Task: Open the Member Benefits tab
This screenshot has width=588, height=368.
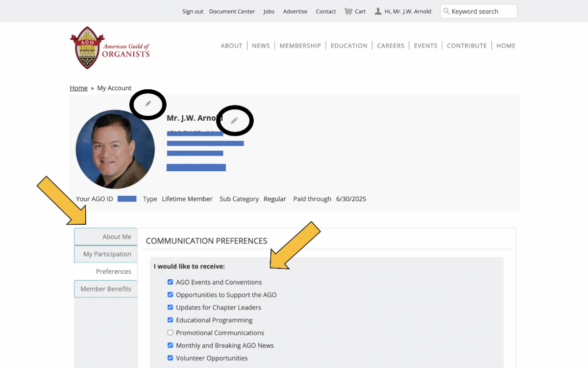Action: click(x=106, y=289)
